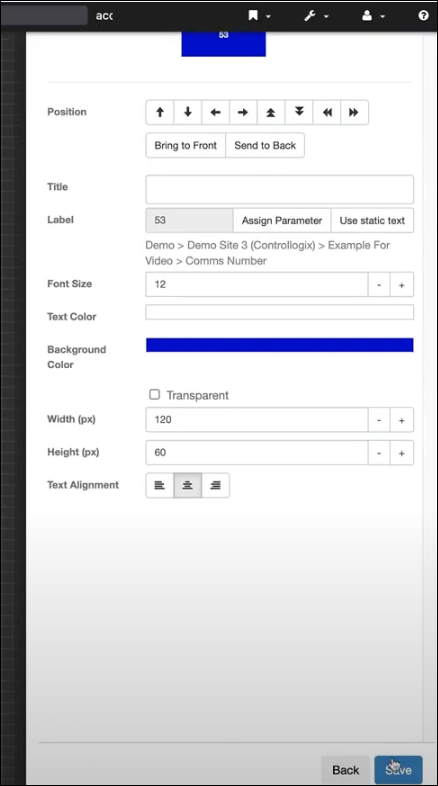
Task: Increase Font Size with plus button
Action: pyautogui.click(x=401, y=285)
